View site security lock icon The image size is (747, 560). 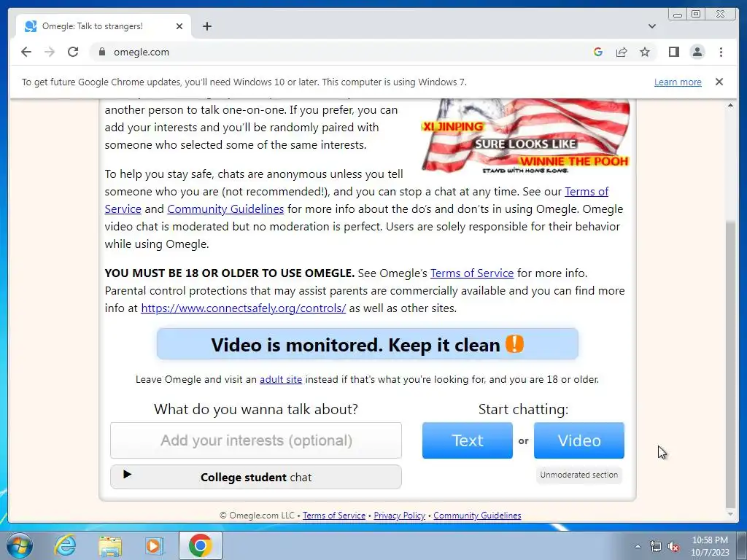(101, 52)
